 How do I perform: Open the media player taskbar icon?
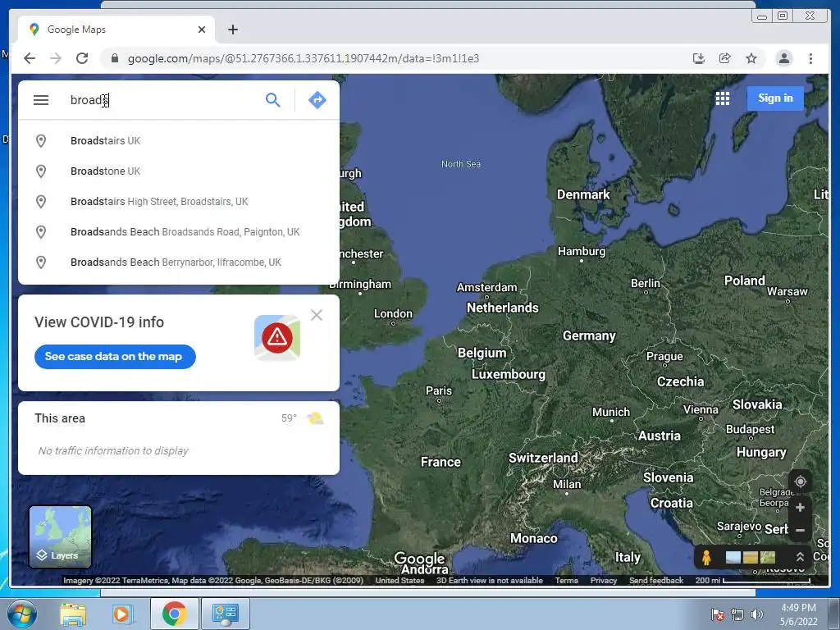[122, 614]
